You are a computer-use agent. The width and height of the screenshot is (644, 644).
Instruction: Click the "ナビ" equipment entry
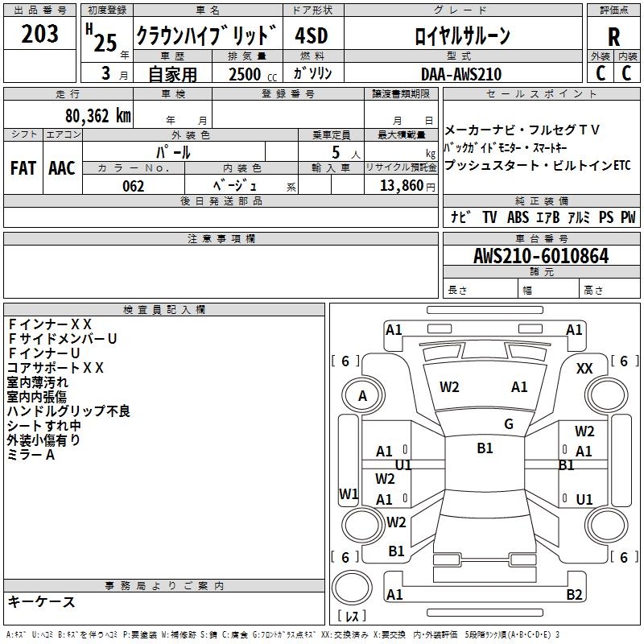(x=460, y=217)
